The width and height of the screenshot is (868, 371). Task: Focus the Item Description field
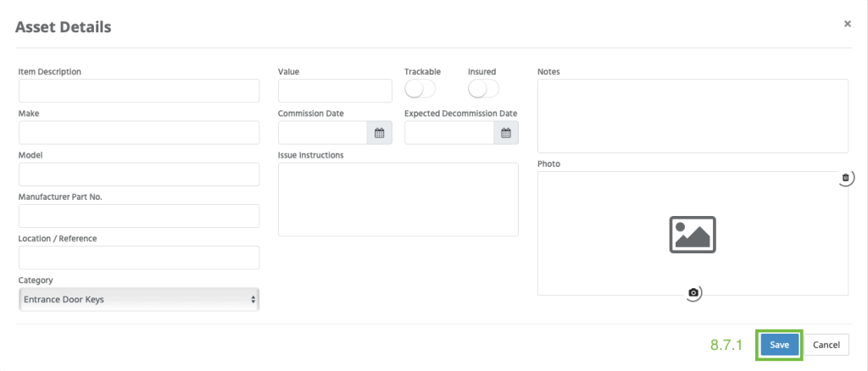[x=139, y=91]
